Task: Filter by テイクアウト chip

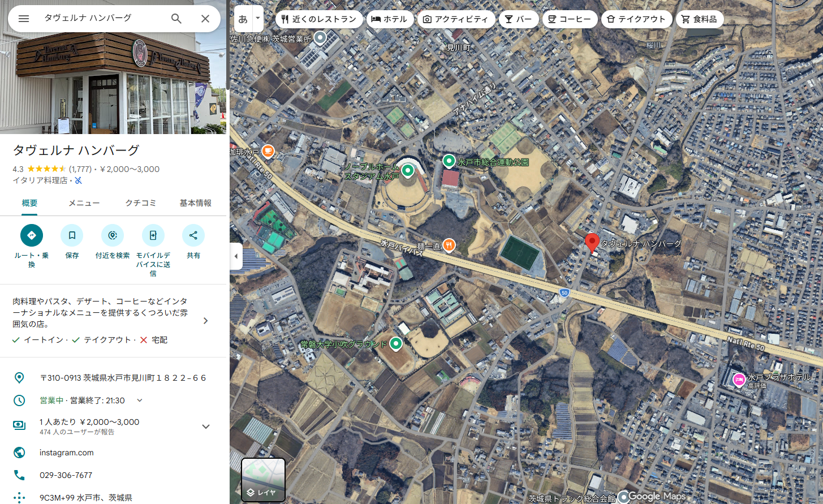Action: [x=637, y=19]
